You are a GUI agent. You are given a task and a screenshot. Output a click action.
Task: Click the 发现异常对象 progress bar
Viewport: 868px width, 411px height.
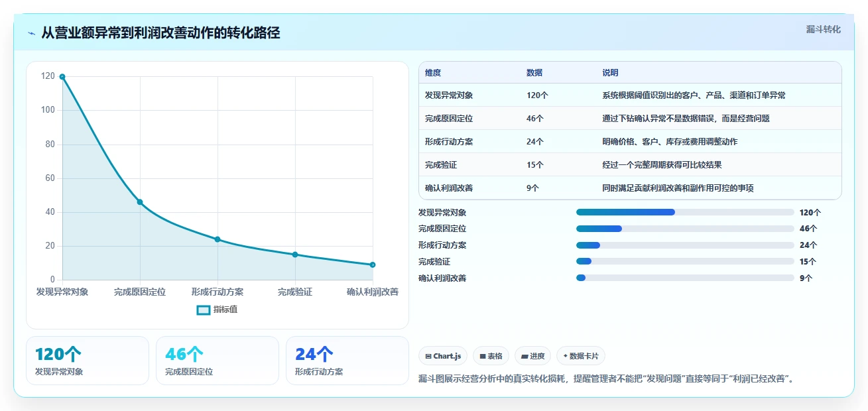[685, 212]
